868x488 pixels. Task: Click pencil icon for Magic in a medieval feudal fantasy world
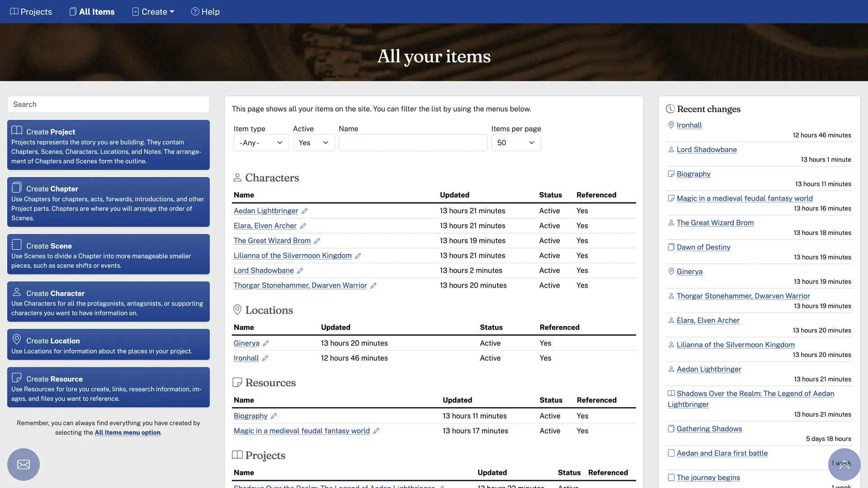tap(376, 431)
